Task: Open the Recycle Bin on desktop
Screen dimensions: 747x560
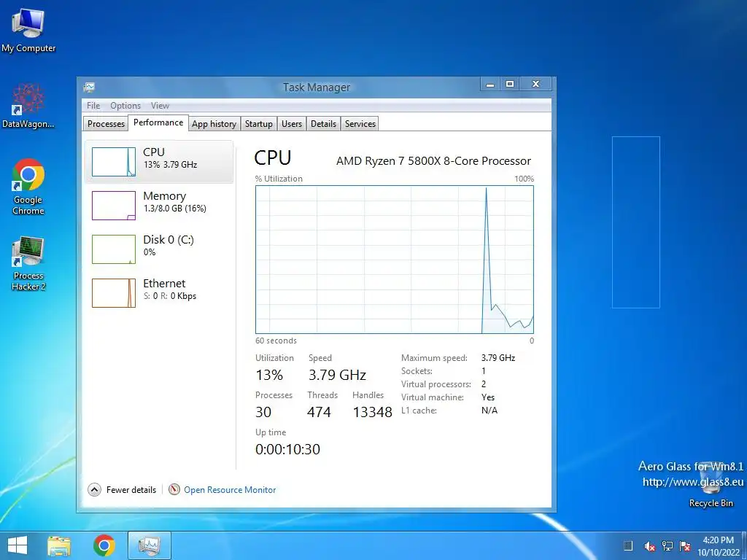Action: 711,486
